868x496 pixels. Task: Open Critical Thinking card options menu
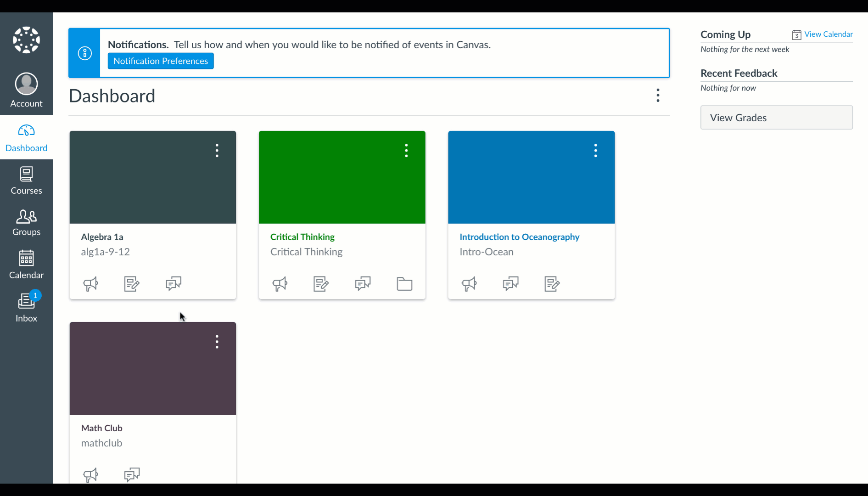point(406,151)
